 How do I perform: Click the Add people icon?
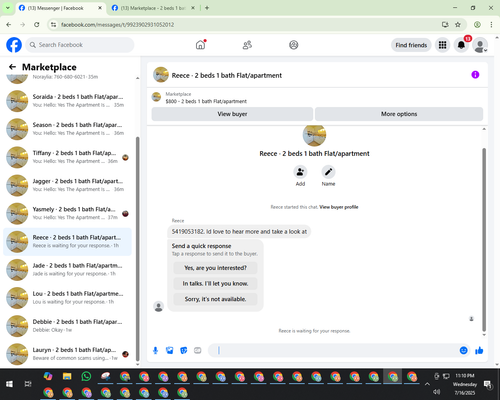tap(300, 172)
